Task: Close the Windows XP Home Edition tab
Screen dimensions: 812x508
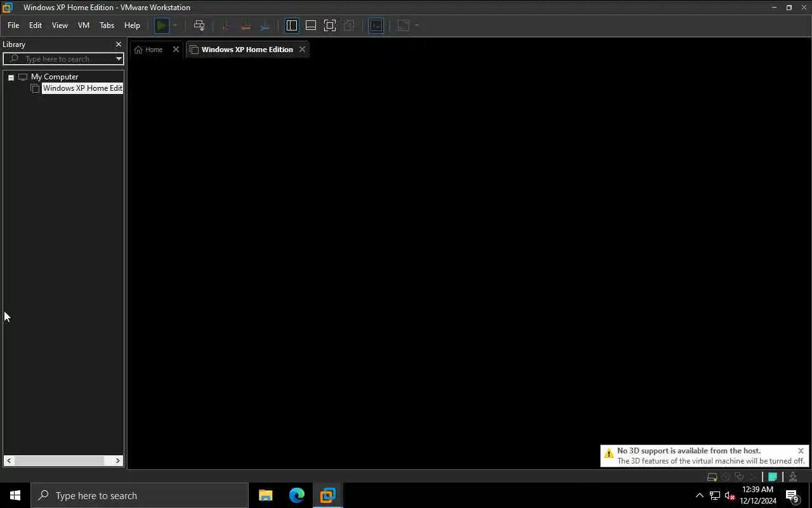Action: (x=302, y=50)
